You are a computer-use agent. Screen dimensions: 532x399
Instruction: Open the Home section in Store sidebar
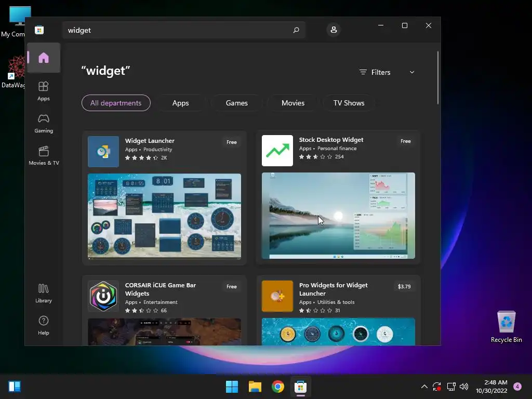tap(44, 58)
